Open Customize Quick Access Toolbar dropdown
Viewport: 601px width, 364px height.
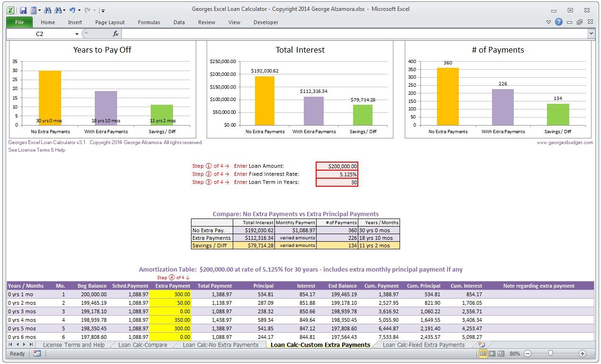click(103, 10)
